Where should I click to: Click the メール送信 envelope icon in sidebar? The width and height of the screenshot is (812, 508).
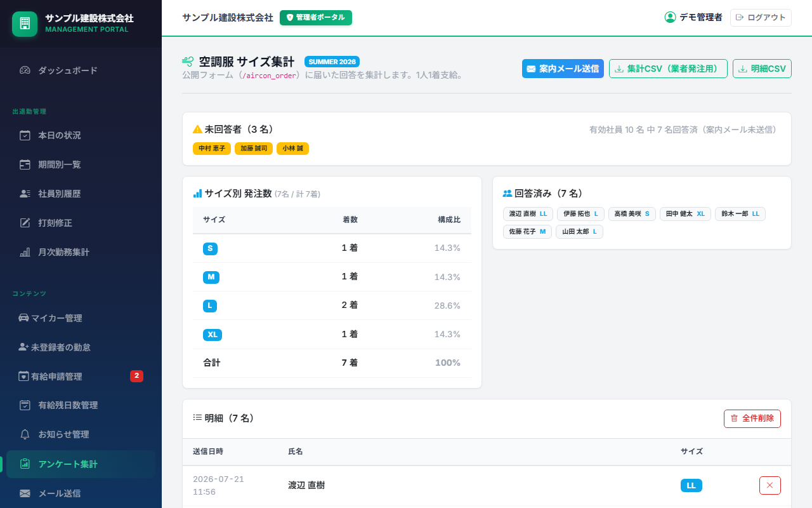25,493
